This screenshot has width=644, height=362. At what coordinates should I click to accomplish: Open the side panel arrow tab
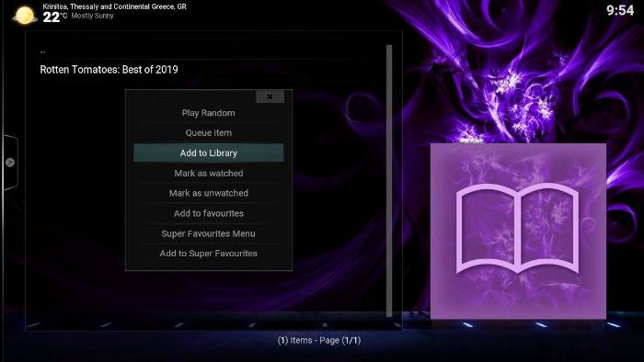pyautogui.click(x=10, y=163)
